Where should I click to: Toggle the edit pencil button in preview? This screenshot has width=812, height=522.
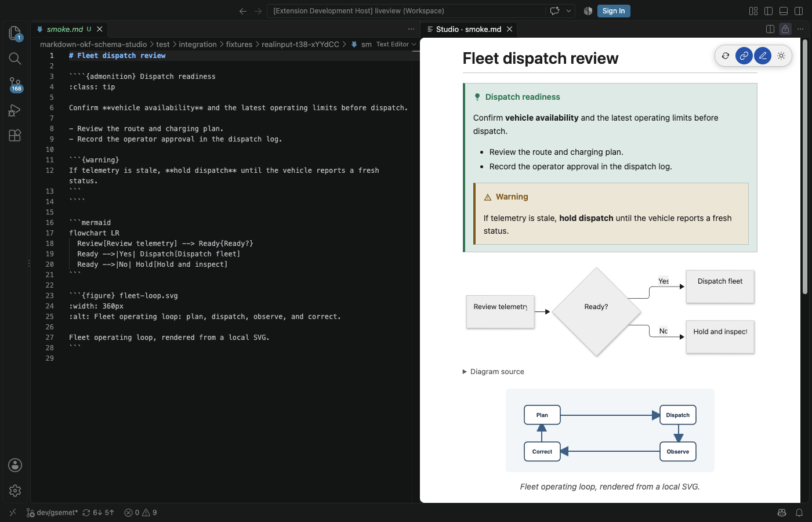[x=763, y=56]
